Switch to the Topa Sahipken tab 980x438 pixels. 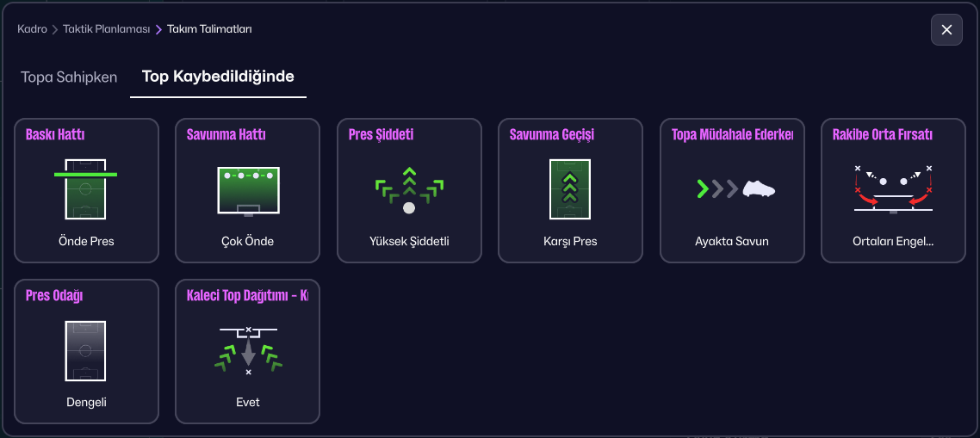[69, 77]
